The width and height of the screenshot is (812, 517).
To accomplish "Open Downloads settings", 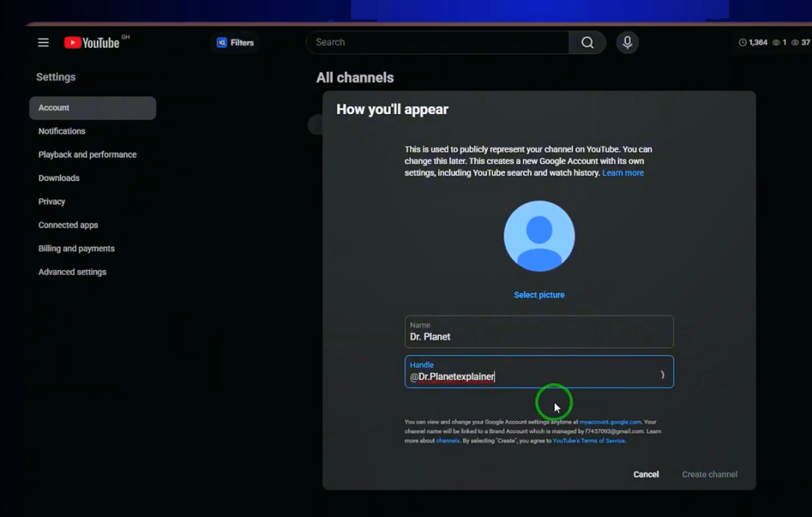I will tap(59, 178).
